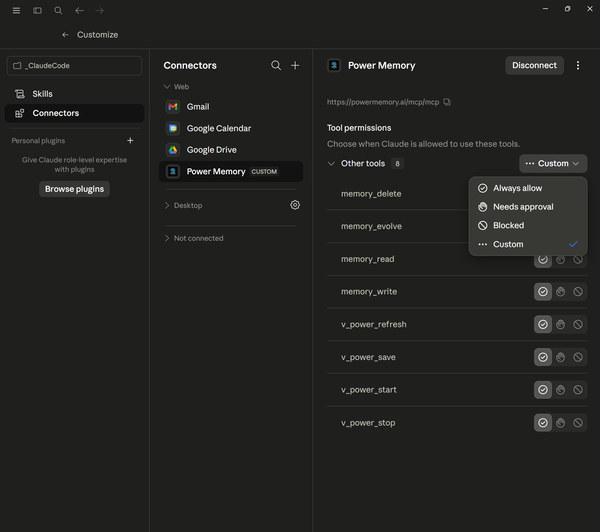Viewport: 600px width, 532px height.
Task: Set v_power_start to always allow
Action: (x=543, y=390)
